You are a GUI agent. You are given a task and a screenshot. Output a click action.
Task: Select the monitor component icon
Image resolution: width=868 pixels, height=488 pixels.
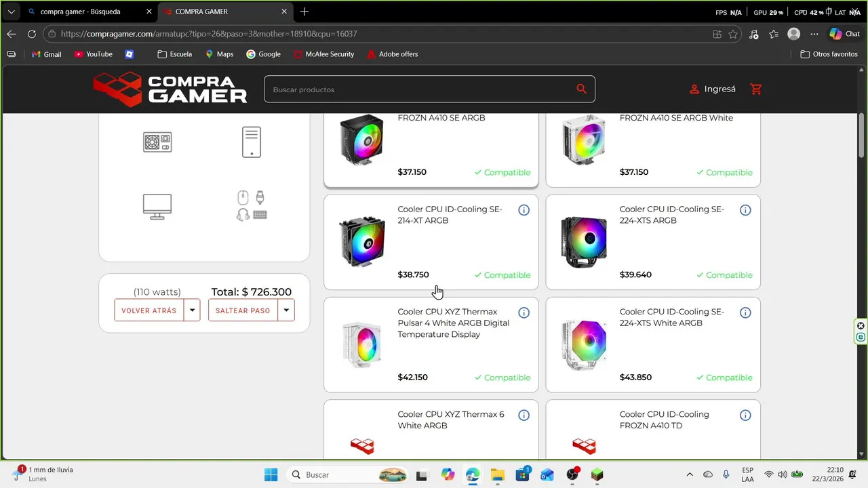click(x=157, y=206)
